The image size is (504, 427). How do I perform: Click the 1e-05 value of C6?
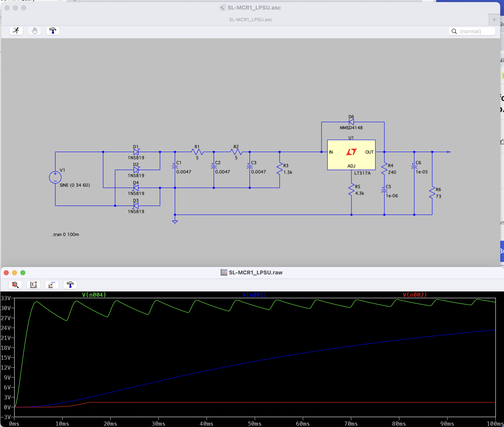422,172
